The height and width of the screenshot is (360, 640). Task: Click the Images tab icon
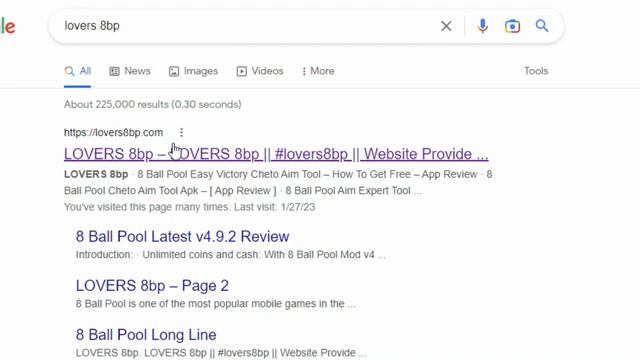[174, 71]
